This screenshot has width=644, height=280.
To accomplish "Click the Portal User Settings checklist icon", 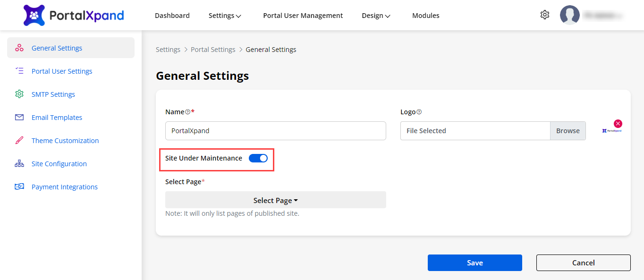I will (x=19, y=71).
